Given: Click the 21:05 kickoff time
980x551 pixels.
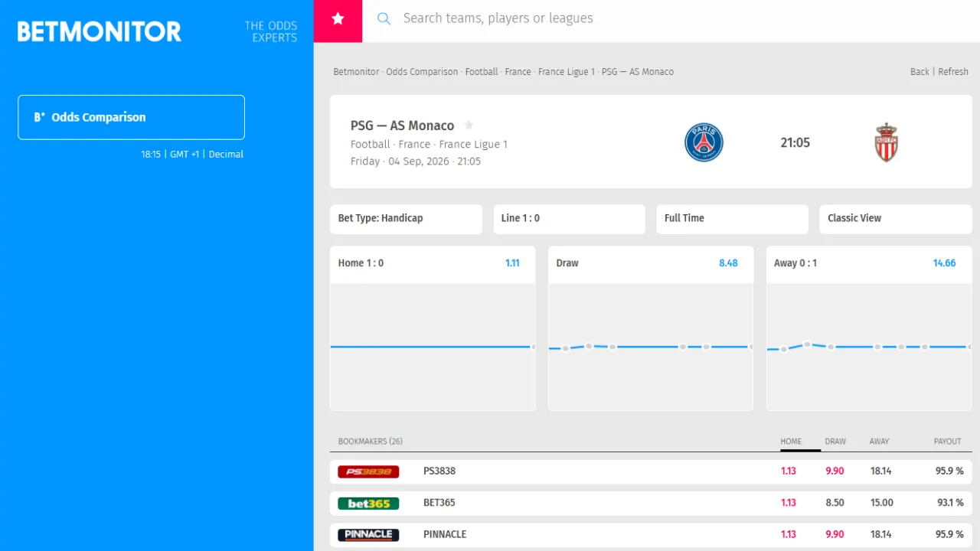Looking at the screenshot, I should pos(795,142).
